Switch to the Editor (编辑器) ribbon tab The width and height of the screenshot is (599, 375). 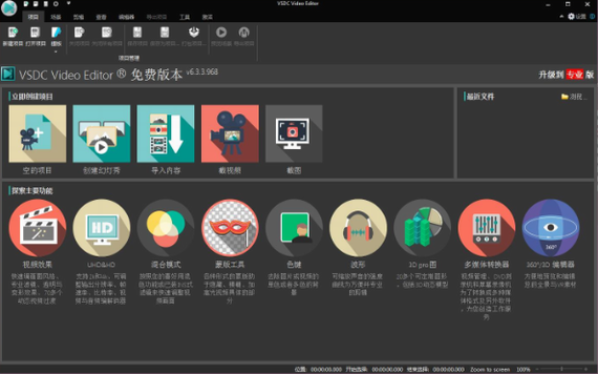pyautogui.click(x=126, y=17)
